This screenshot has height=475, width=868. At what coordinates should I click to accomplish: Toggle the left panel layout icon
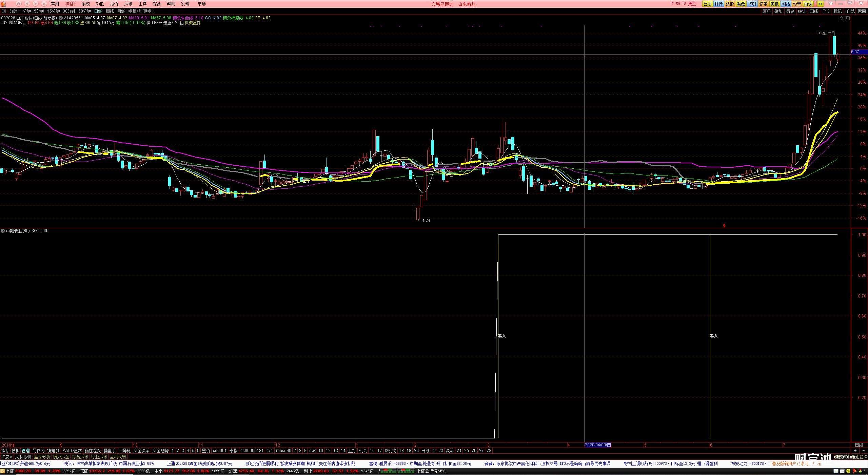[x=4, y=11]
